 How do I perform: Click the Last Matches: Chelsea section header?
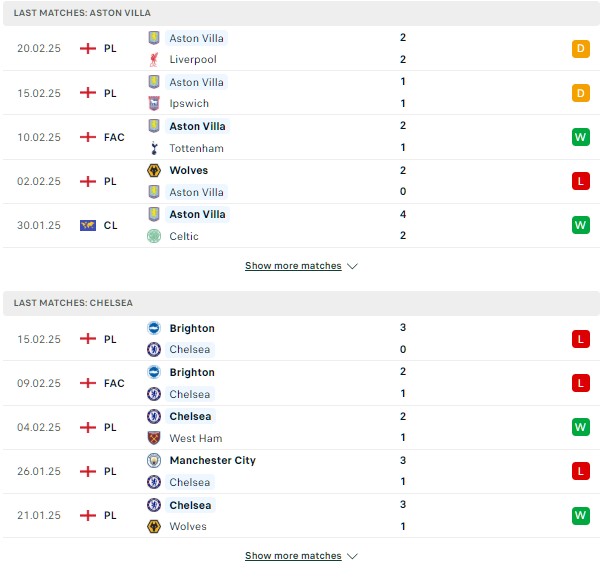(301, 303)
